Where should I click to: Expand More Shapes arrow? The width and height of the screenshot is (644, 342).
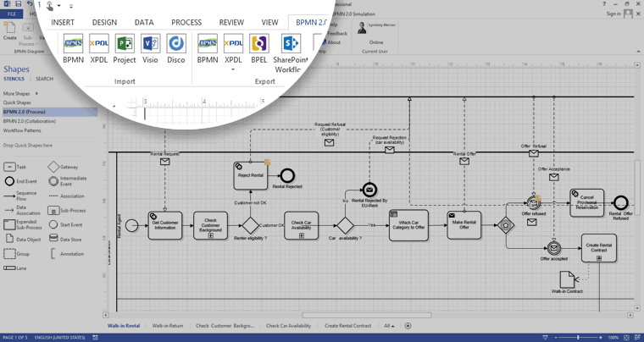pos(36,93)
